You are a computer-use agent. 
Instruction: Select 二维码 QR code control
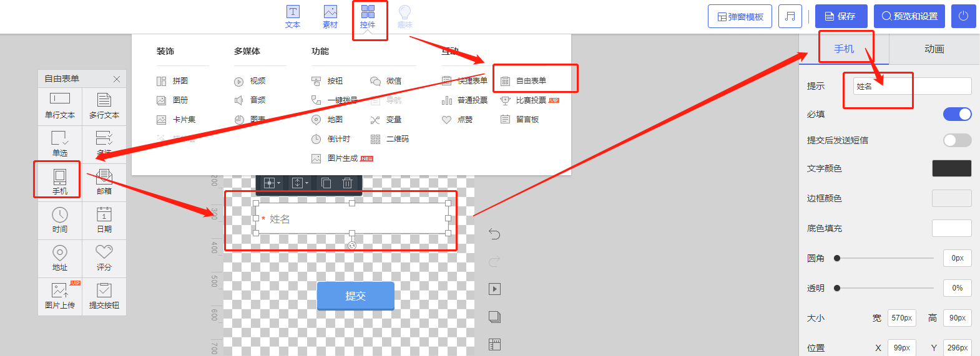click(x=390, y=139)
